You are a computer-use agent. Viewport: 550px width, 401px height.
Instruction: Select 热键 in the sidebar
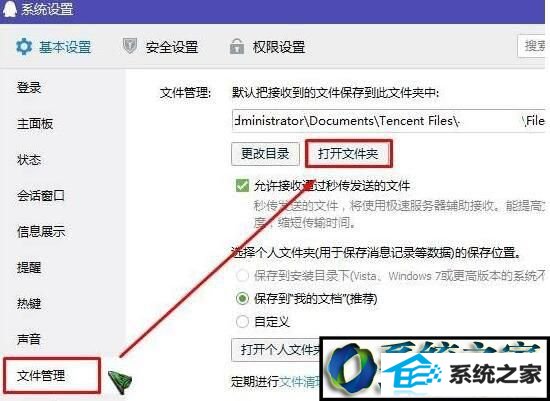point(29,303)
